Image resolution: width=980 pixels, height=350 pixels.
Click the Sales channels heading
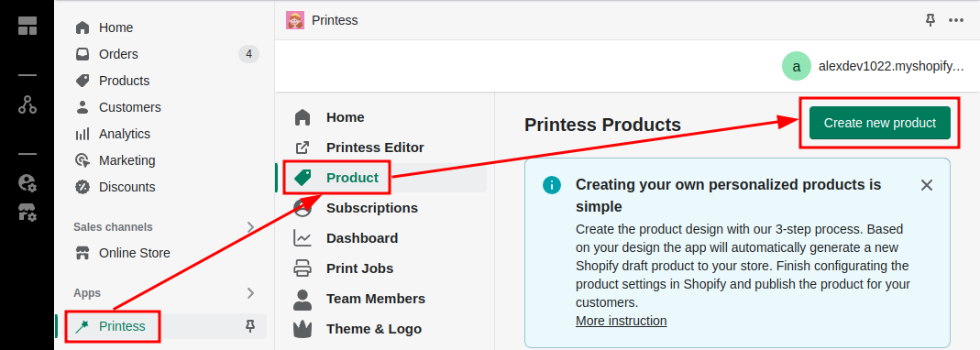point(113,227)
